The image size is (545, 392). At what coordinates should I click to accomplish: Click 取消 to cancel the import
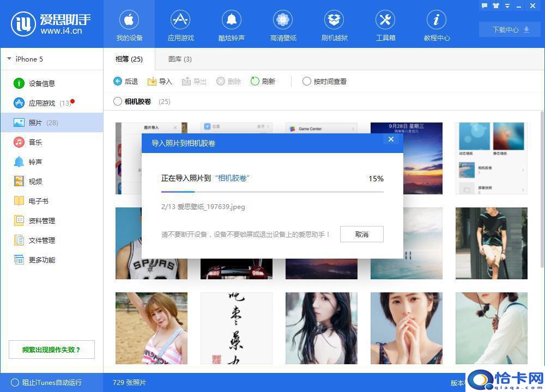click(361, 234)
